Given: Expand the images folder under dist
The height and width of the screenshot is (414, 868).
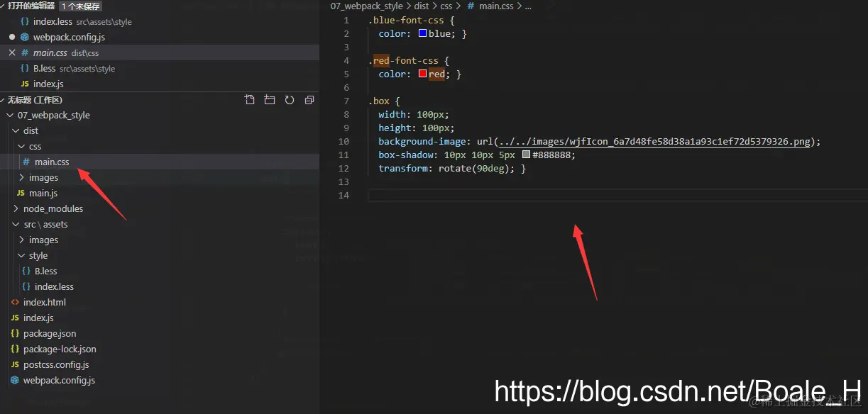Looking at the screenshot, I should 21,177.
